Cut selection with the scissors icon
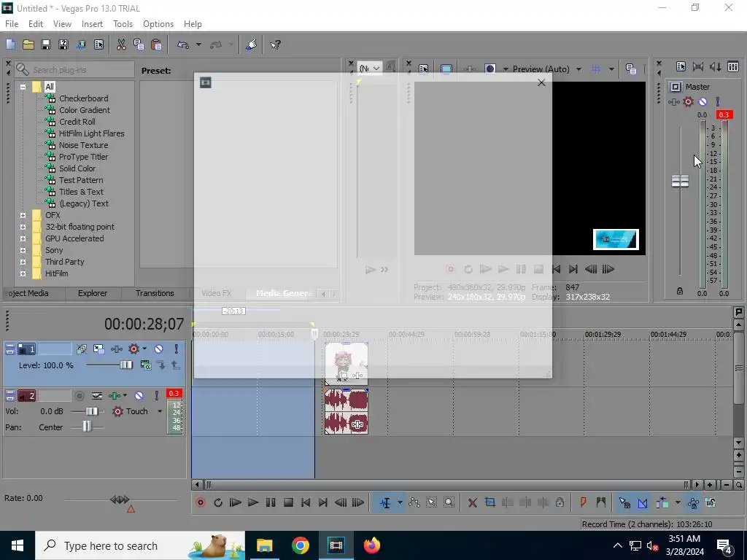Viewport: 747px width, 560px height. 121,44
